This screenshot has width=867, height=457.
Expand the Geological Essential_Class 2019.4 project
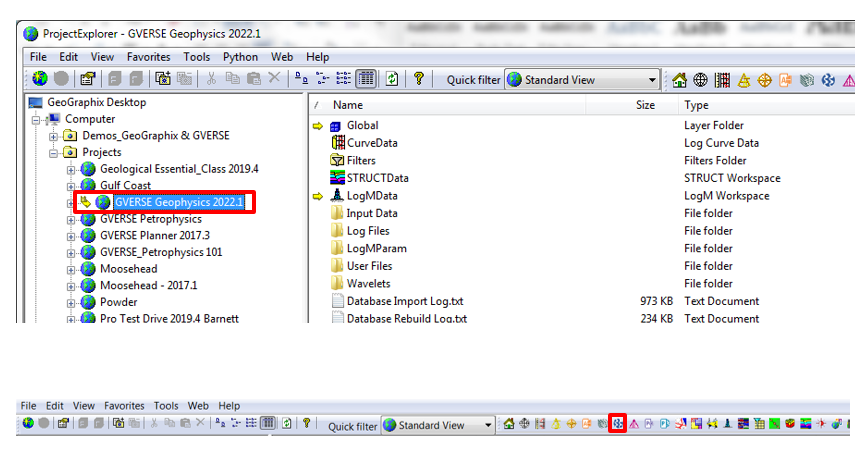click(x=71, y=170)
